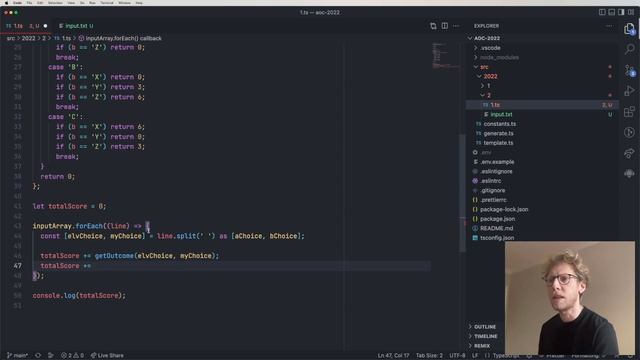Click Ln 47, Col 17 status
This screenshot has height=360, width=640.
coord(393,356)
